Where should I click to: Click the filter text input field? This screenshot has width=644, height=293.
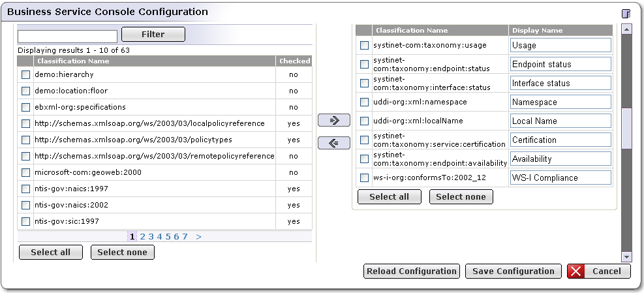pyautogui.click(x=67, y=36)
